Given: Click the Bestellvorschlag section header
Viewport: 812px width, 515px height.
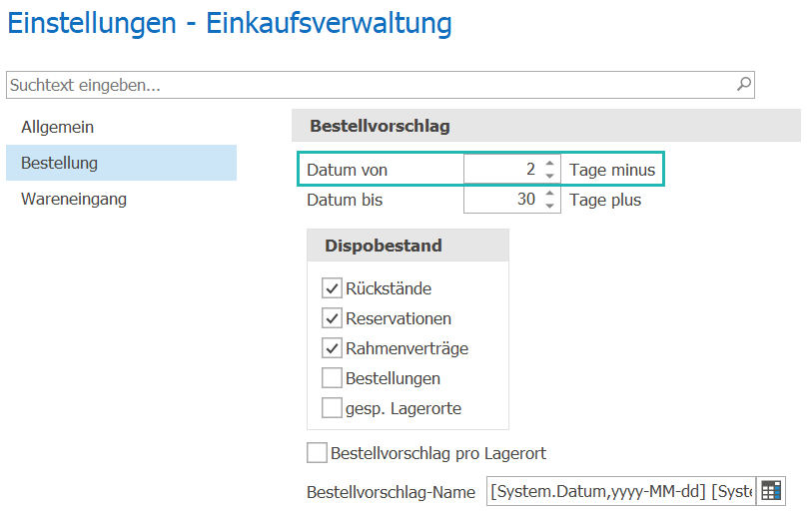Looking at the screenshot, I should (545, 126).
